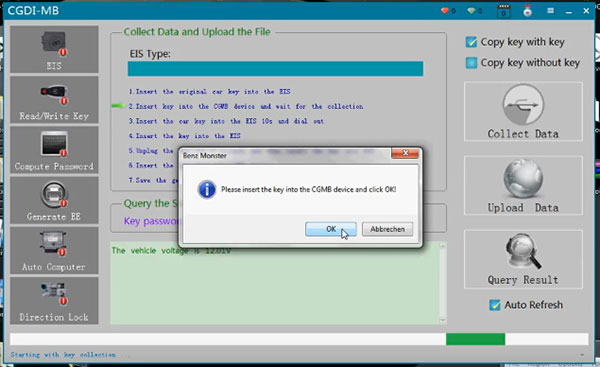Minimize the CGDI-MB window
Screen dimensions: 600x367
(569, 11)
